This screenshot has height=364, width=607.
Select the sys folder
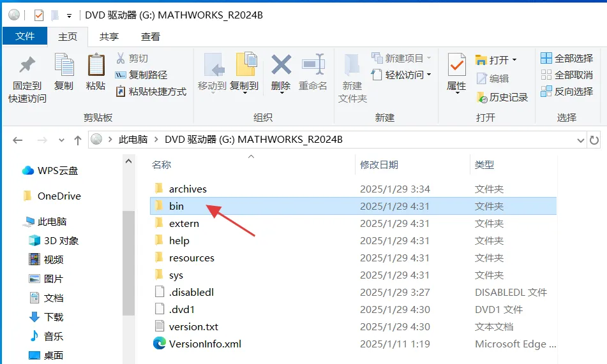pyautogui.click(x=353, y=275)
